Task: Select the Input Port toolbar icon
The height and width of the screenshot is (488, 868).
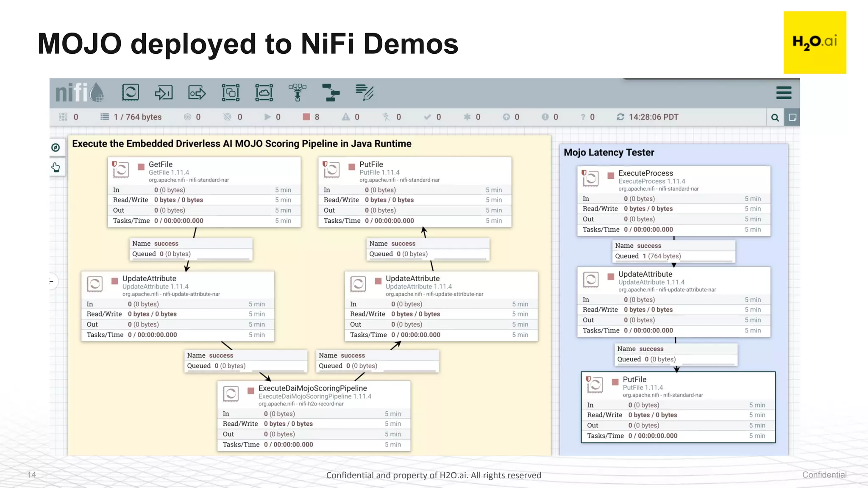Action: click(164, 92)
